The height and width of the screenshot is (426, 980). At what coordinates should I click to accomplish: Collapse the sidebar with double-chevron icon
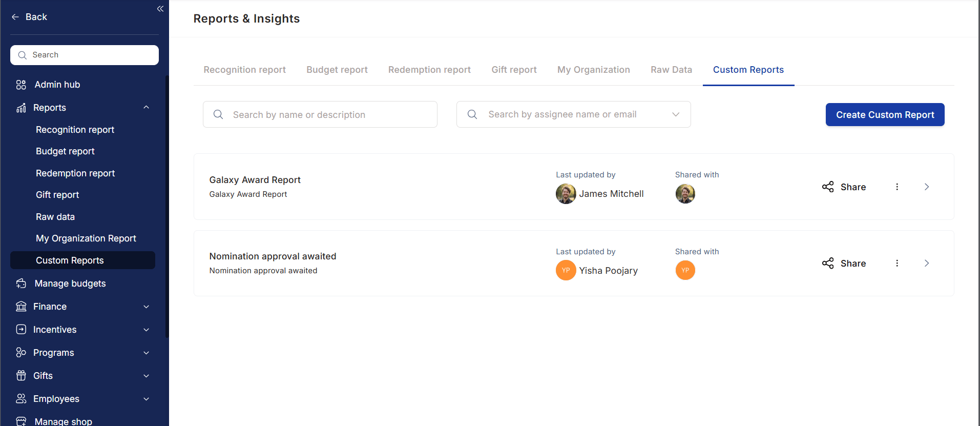[160, 9]
